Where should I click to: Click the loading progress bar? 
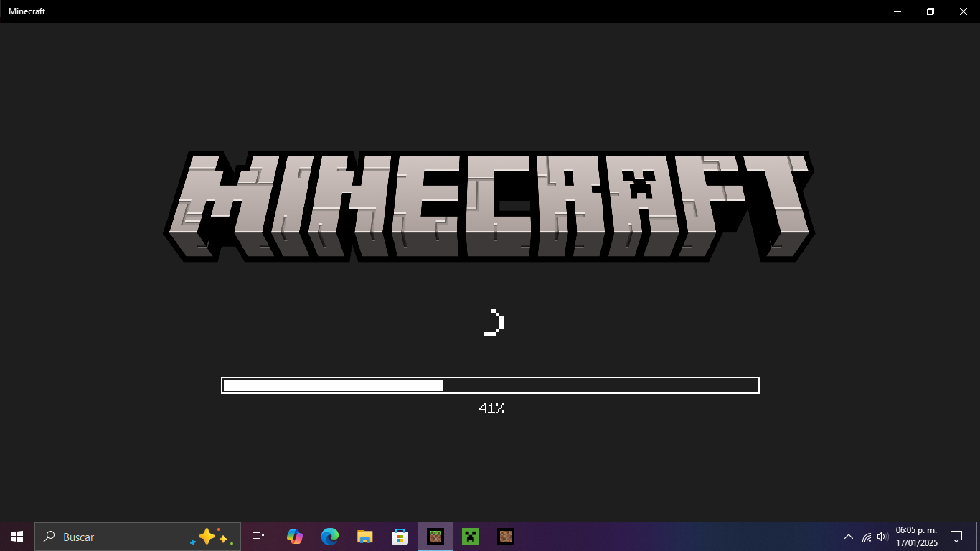tap(490, 385)
